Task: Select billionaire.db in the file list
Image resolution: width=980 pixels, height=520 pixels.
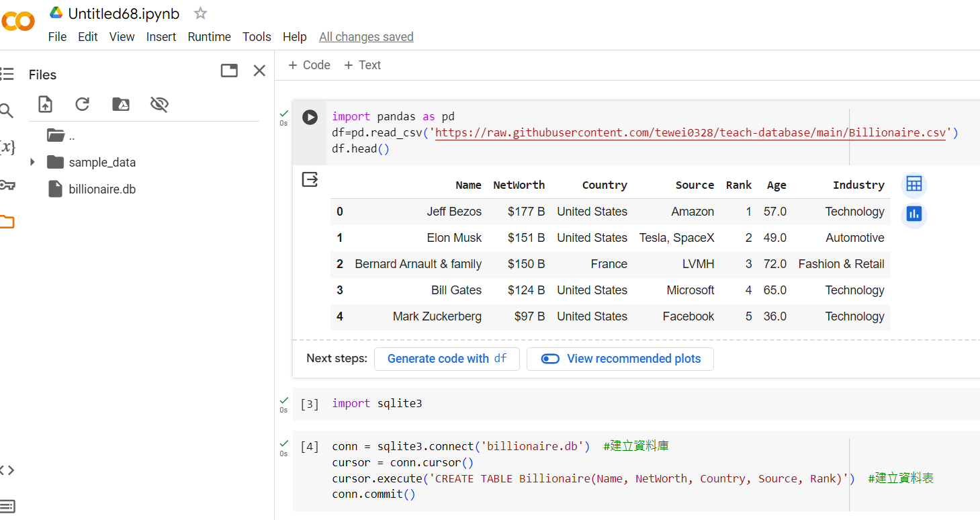Action: click(x=101, y=189)
